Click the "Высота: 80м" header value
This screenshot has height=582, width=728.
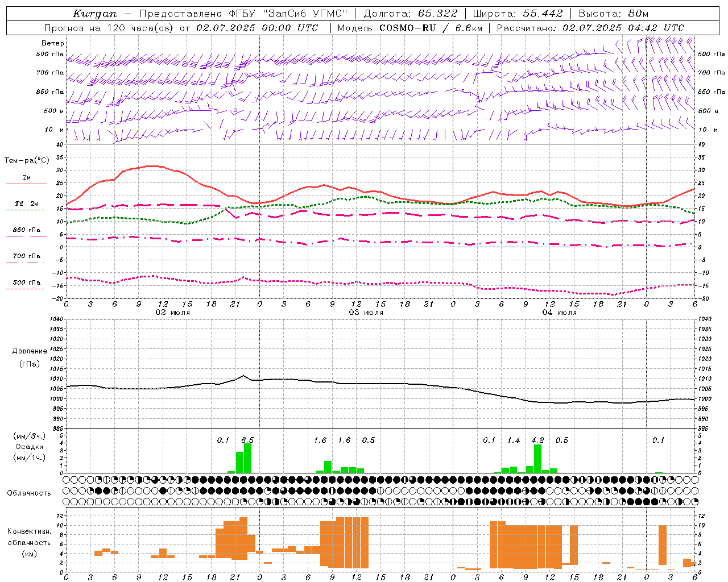(614, 14)
